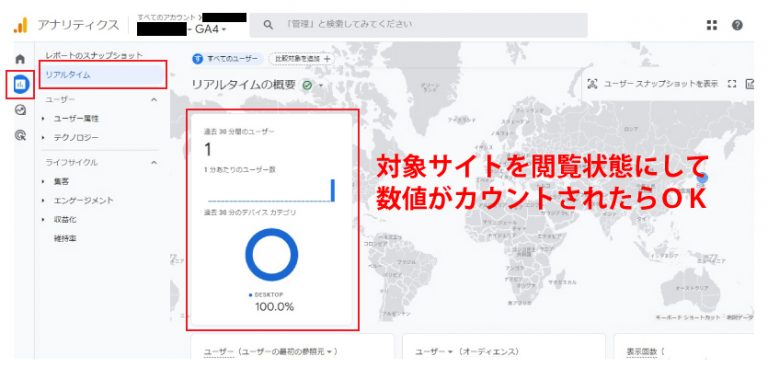This screenshot has height=368, width=768.
Task: Select the Reports icon in left rail
Action: tap(21, 84)
